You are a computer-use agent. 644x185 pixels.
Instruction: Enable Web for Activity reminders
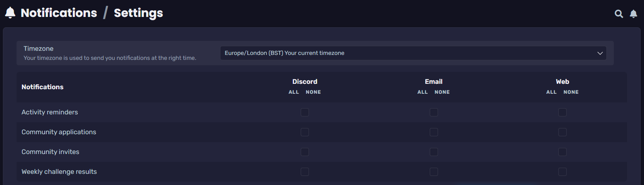click(563, 112)
